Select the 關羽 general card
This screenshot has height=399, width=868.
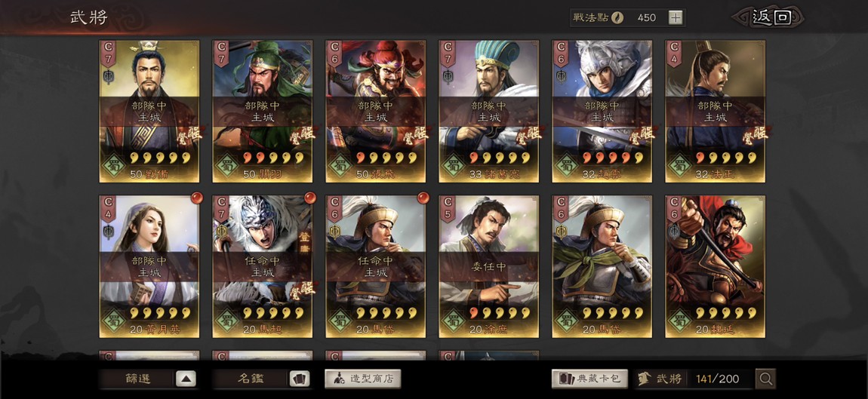point(263,111)
